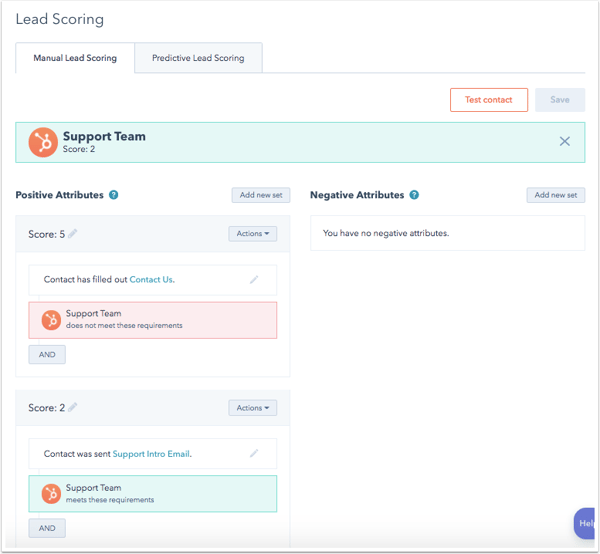600x554 pixels.
Task: Dismiss the Support Team test contact banner
Action: 564,142
